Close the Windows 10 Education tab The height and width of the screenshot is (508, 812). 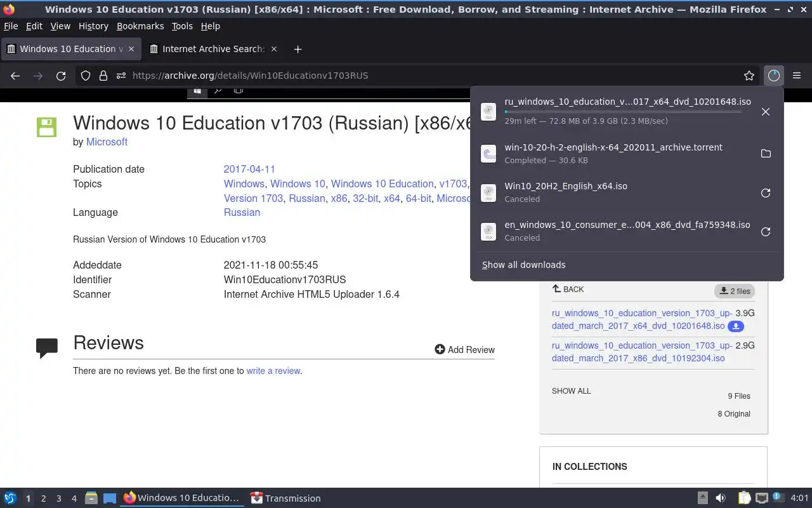[132, 49]
